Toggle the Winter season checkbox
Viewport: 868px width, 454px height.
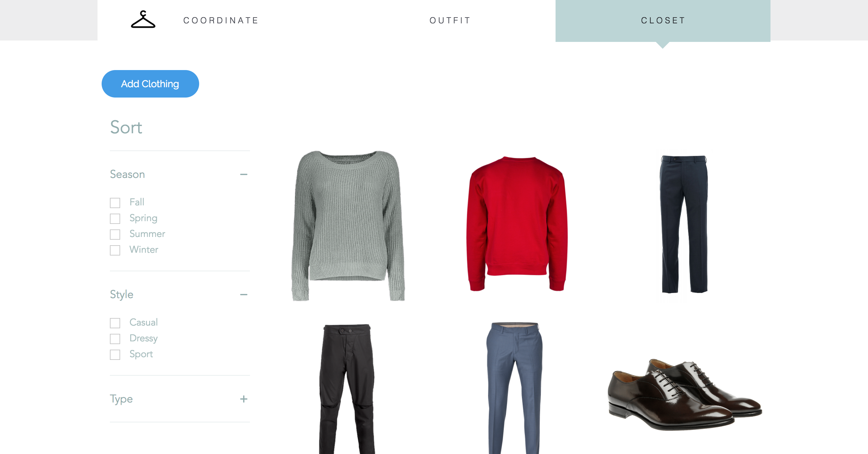click(115, 250)
